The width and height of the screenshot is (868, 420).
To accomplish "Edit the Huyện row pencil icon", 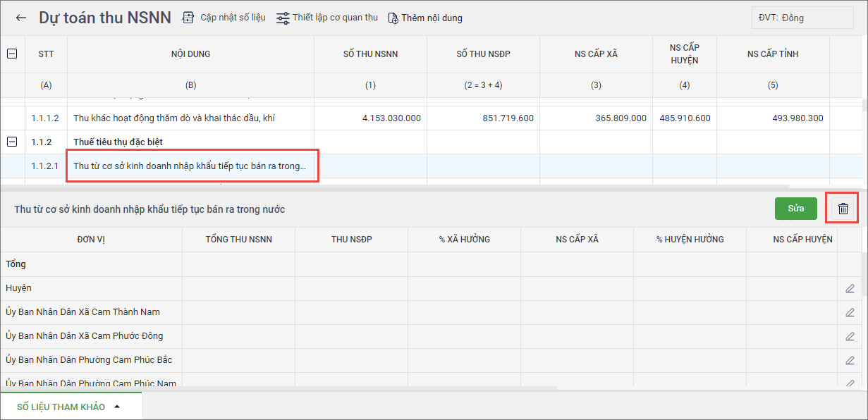I will (x=850, y=288).
